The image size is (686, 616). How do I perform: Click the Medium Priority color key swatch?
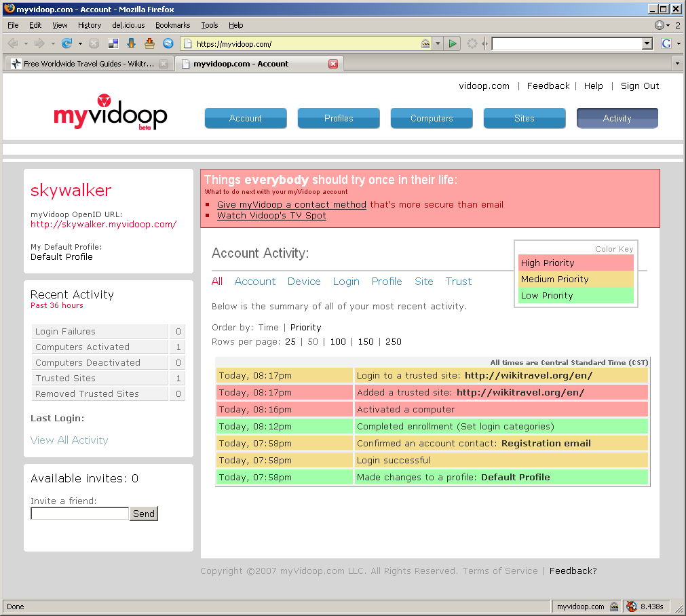click(576, 279)
